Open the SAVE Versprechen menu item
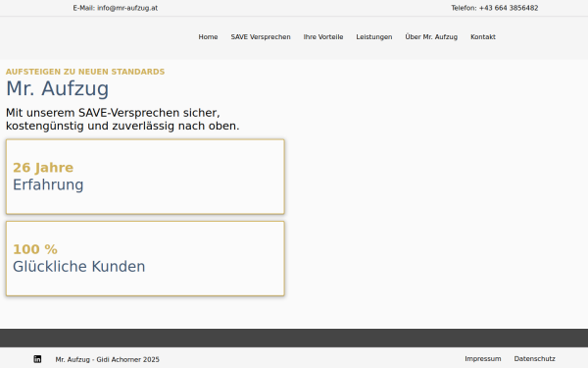588x368 pixels. pos(261,37)
